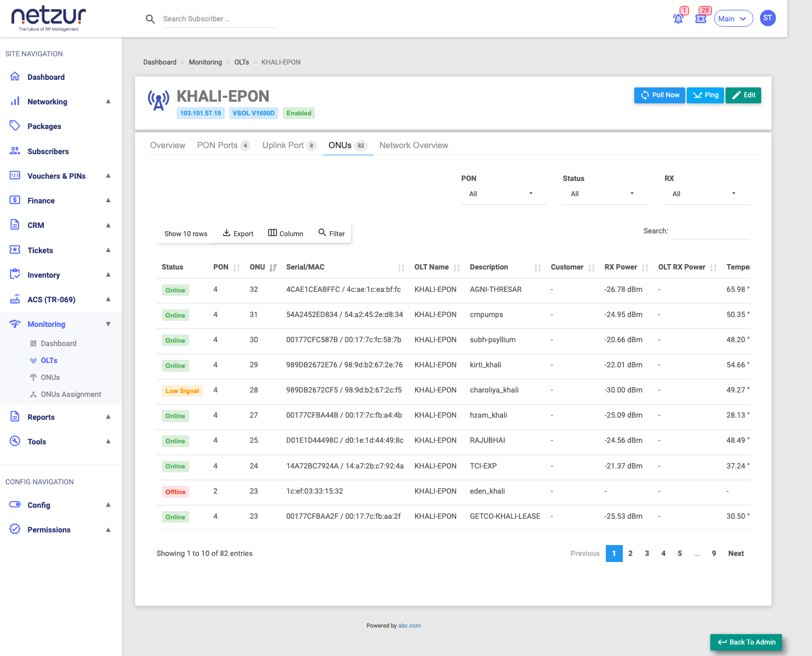Open Show 10 rows selector
The height and width of the screenshot is (656, 812).
[186, 233]
